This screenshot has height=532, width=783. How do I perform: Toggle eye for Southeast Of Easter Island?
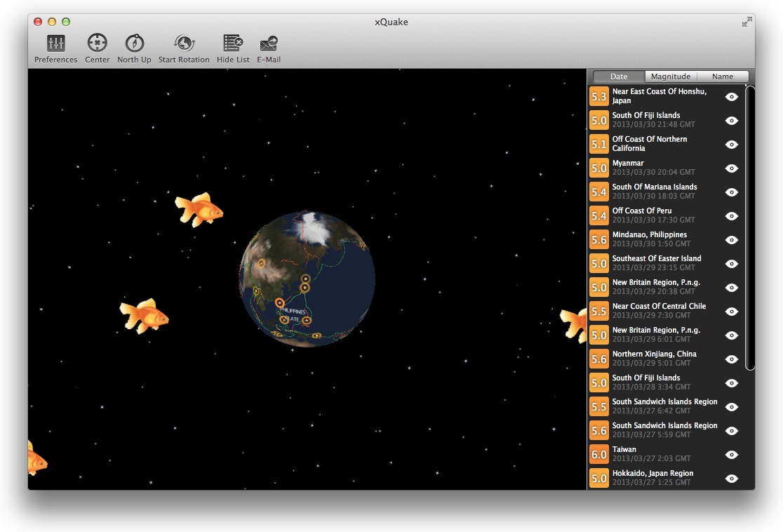click(x=732, y=264)
